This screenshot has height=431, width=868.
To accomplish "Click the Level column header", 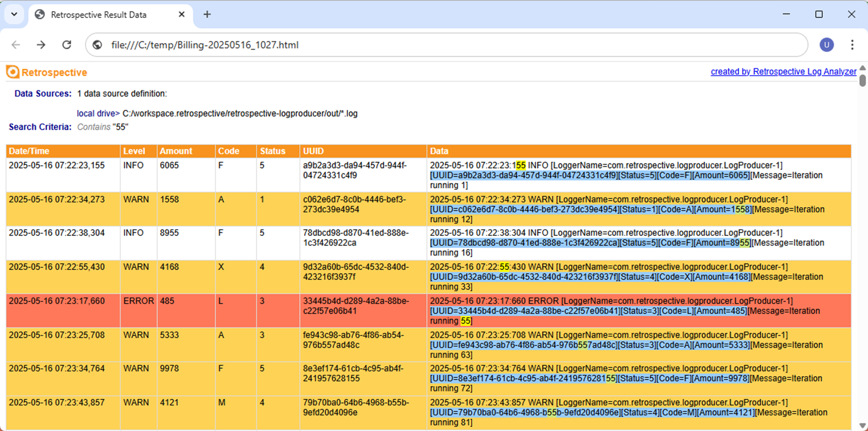I will click(x=139, y=151).
